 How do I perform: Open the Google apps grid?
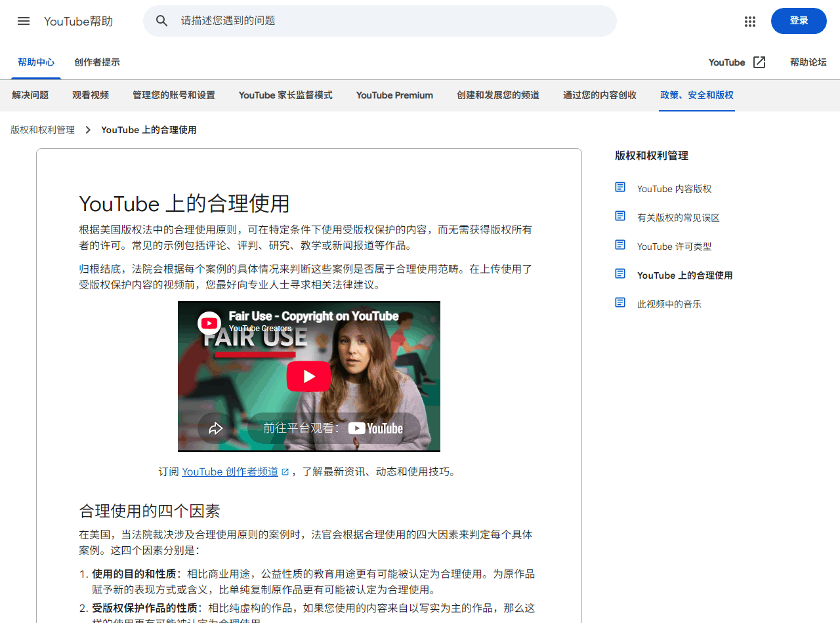click(750, 21)
